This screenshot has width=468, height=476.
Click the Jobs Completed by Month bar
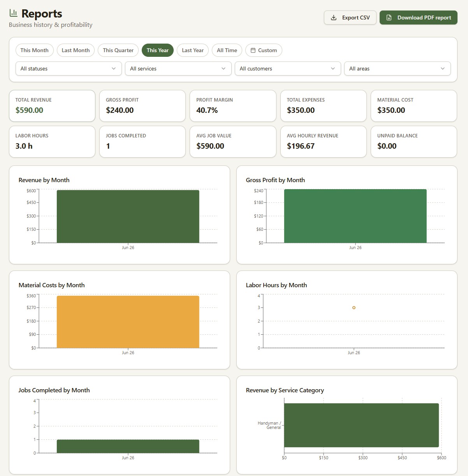tap(128, 446)
